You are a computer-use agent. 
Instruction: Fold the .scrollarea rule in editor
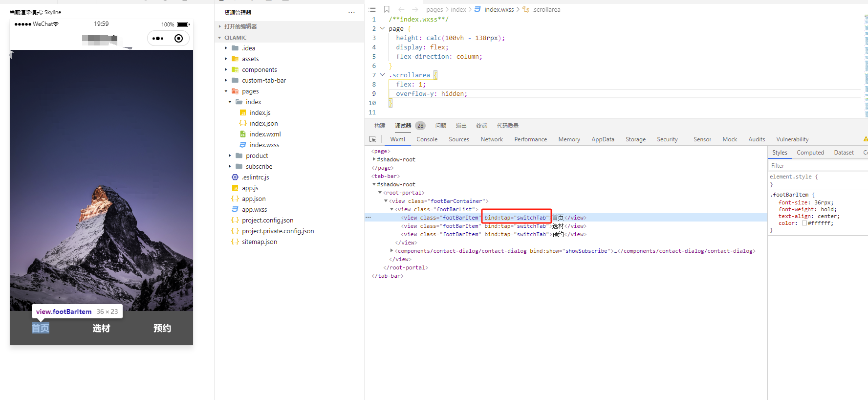[382, 75]
